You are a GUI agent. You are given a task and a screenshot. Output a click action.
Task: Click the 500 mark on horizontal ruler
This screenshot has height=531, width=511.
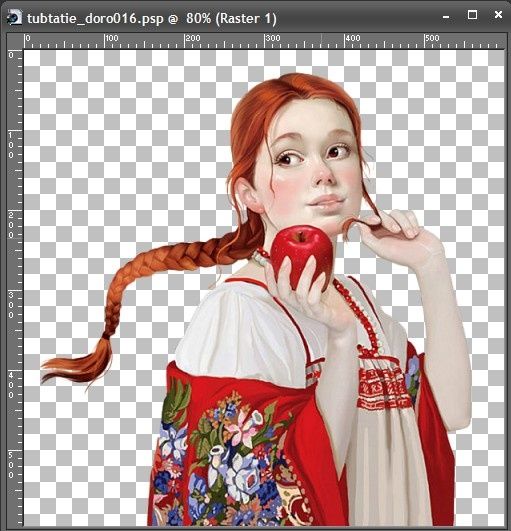tap(433, 38)
